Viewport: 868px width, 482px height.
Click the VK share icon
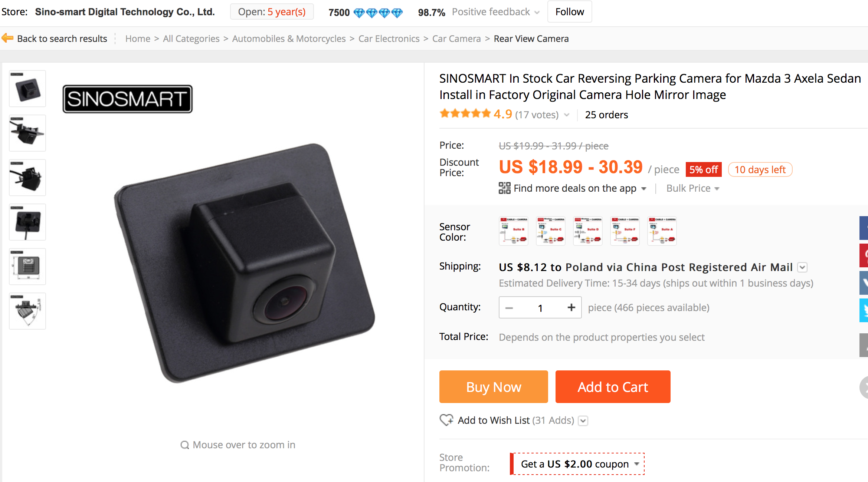[x=864, y=283]
